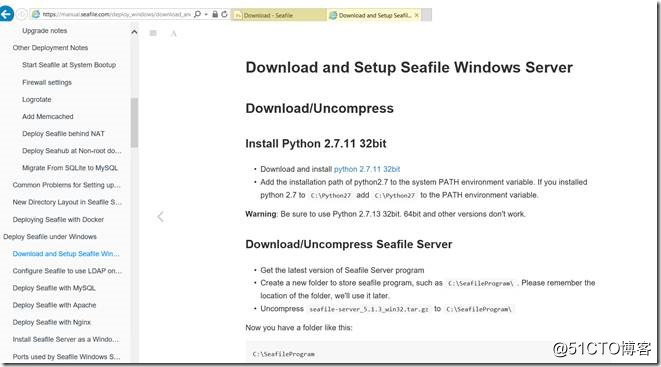
Task: Click the sidebar scrollbar thumb
Action: point(134,122)
